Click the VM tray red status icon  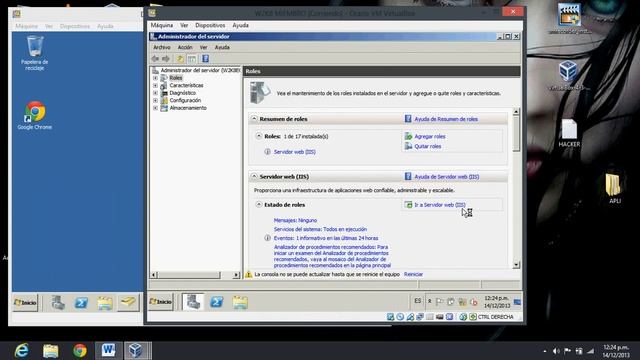point(474,302)
